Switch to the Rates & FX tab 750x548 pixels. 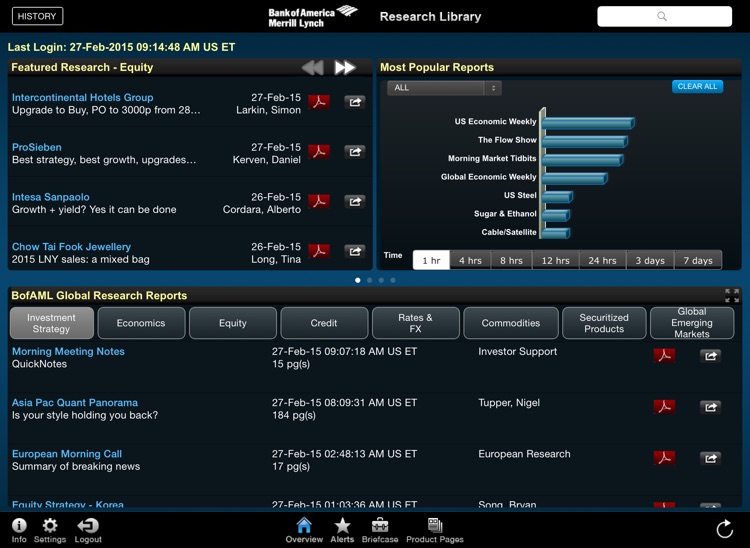coord(416,323)
